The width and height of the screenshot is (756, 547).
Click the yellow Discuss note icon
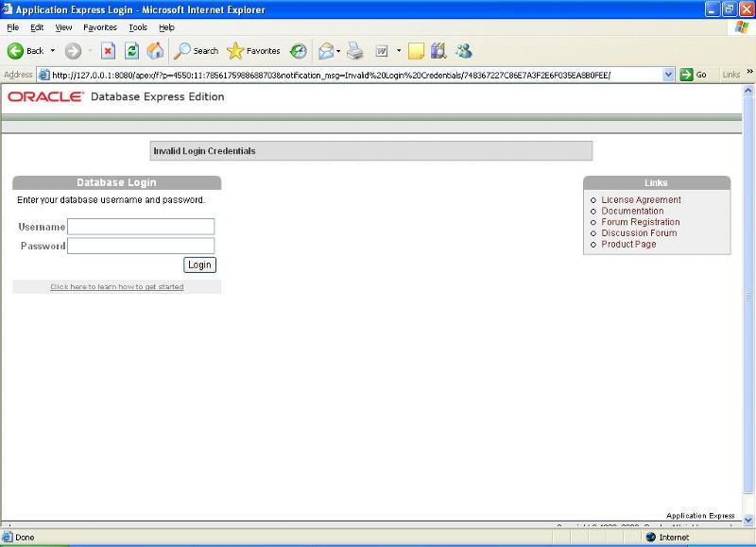click(x=416, y=51)
